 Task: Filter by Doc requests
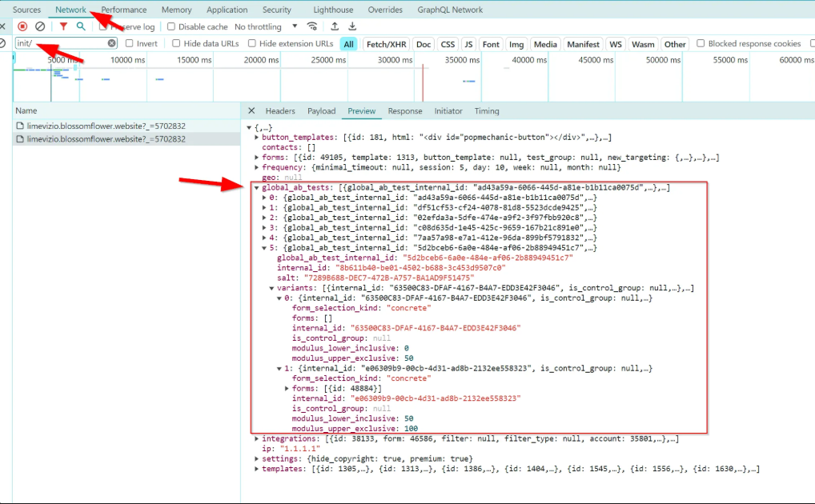tap(424, 44)
